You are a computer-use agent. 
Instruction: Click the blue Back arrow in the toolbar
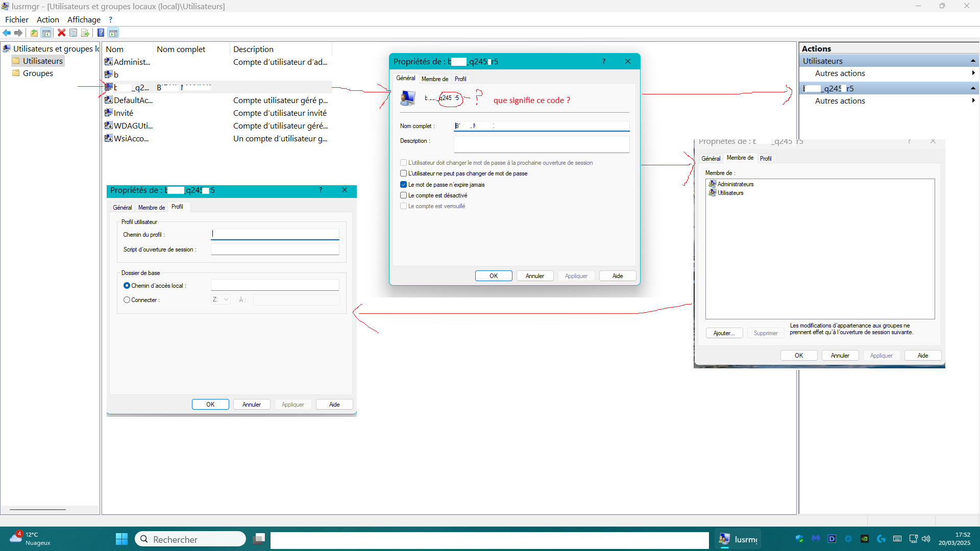[x=7, y=33]
